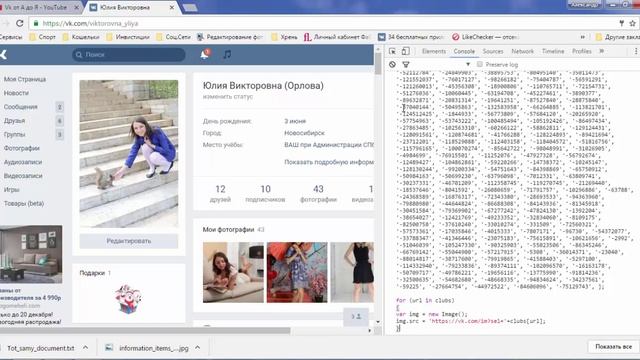The height and width of the screenshot is (360, 640).
Task: Switch to the Network DevTools tab
Action: (x=522, y=51)
